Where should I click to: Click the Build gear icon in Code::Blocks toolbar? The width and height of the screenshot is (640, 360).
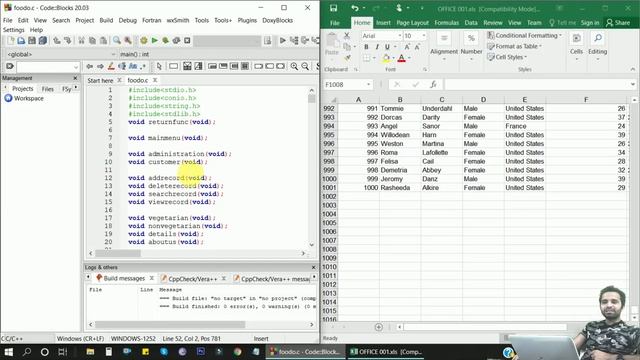pyautogui.click(x=144, y=40)
